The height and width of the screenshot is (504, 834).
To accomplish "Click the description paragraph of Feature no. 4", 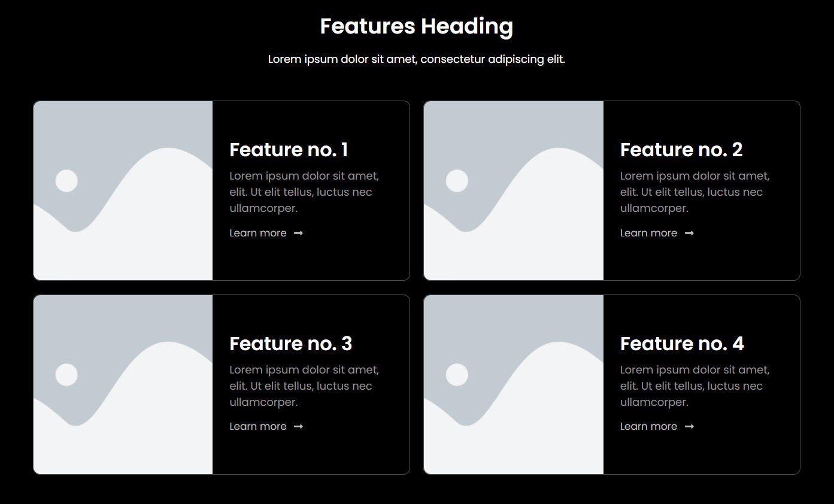I will click(x=695, y=386).
